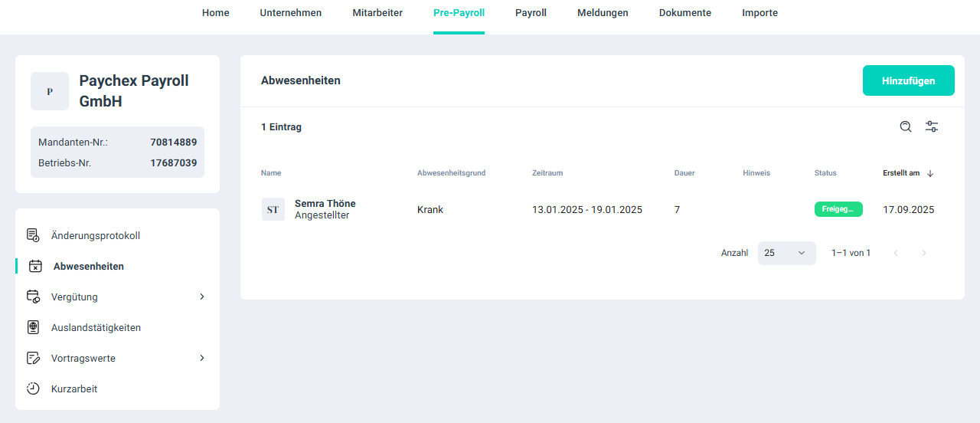The height and width of the screenshot is (423, 980).
Task: Click the Änderungsprotokoll sidebar icon
Action: pos(33,235)
